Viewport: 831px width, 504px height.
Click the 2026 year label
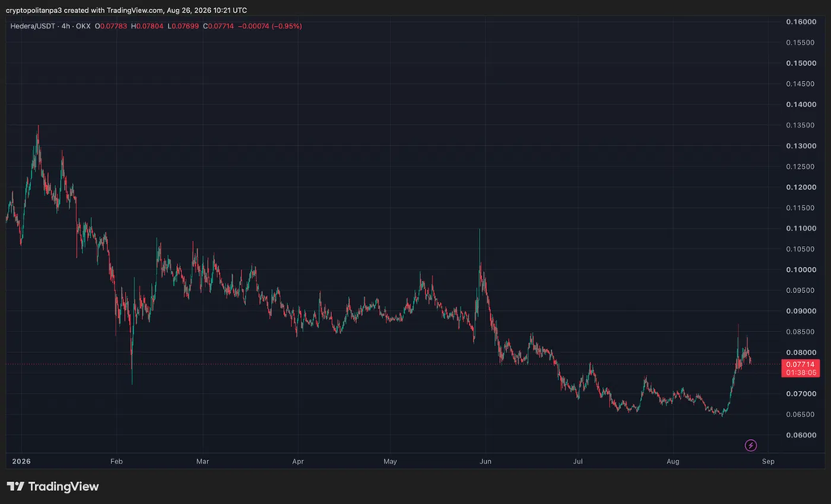21,461
